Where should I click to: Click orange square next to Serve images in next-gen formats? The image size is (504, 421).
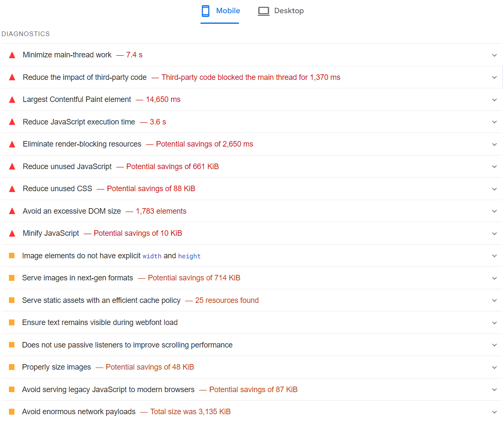pyautogui.click(x=12, y=278)
